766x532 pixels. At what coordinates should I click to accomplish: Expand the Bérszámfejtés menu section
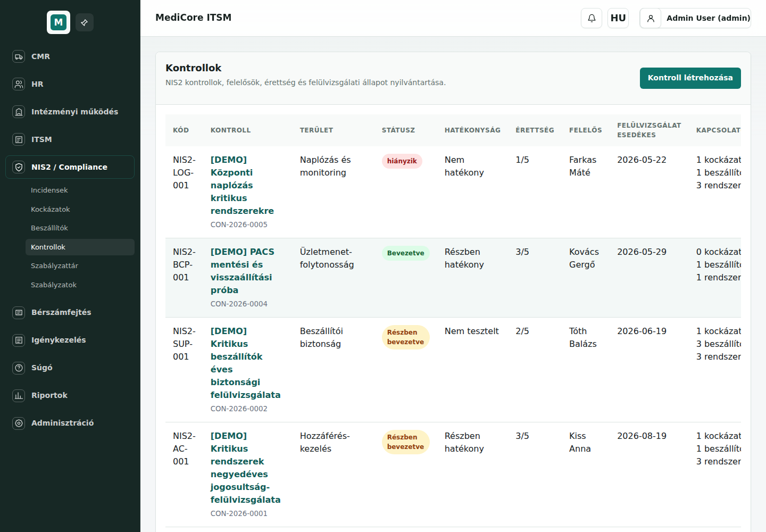coord(70,312)
